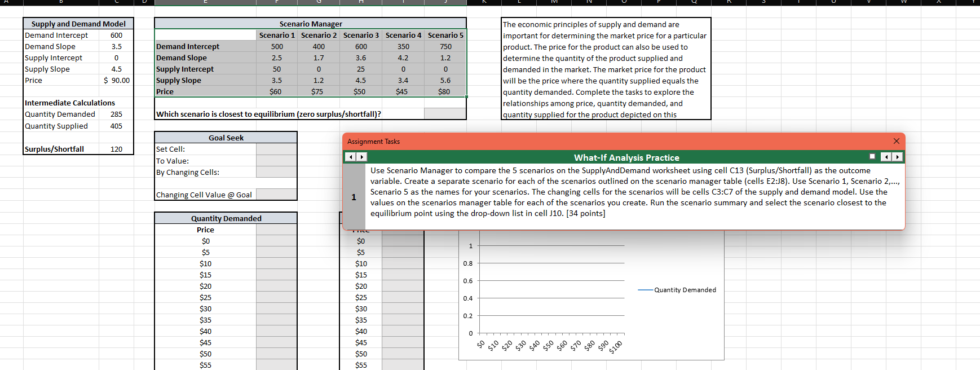Click the chart's 0.6 vertical axis label
The width and height of the screenshot is (980, 370).
[x=468, y=281]
